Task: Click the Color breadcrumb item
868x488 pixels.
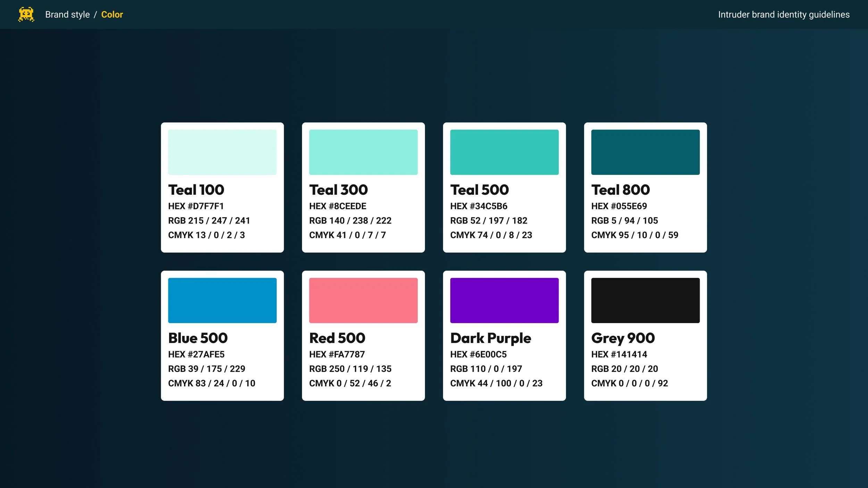Action: click(112, 14)
